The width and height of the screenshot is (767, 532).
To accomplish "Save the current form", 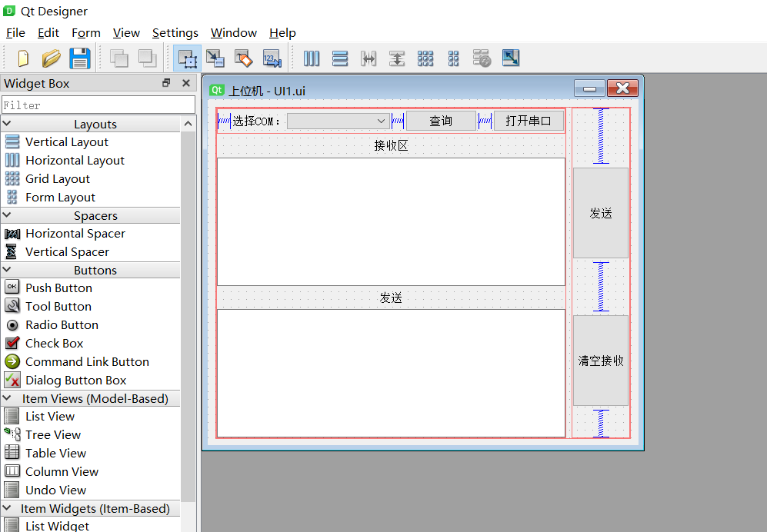I will tap(79, 58).
